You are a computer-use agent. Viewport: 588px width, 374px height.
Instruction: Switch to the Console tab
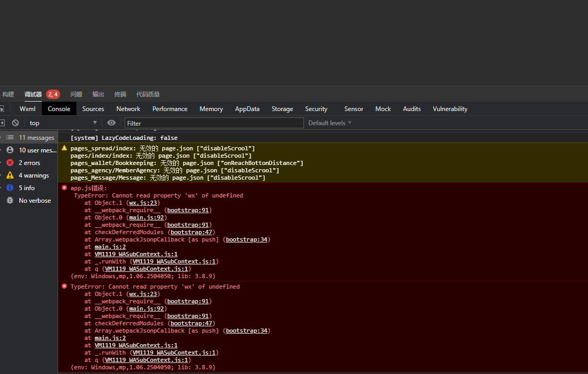tap(59, 109)
